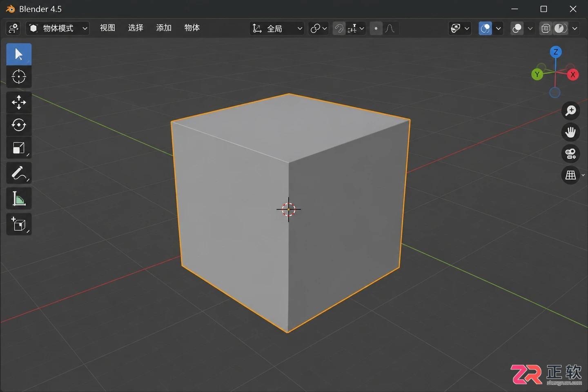Toggle snapping magnet in the header
The width and height of the screenshot is (588, 392).
pos(339,28)
